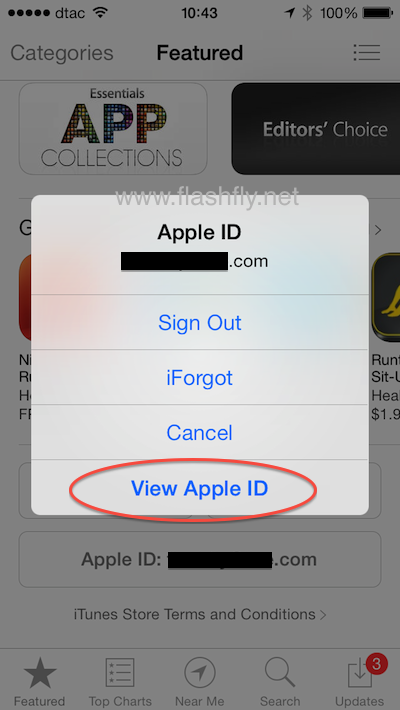This screenshot has width=400, height=710.
Task: Open Essentials App Collections banner
Action: point(113,129)
